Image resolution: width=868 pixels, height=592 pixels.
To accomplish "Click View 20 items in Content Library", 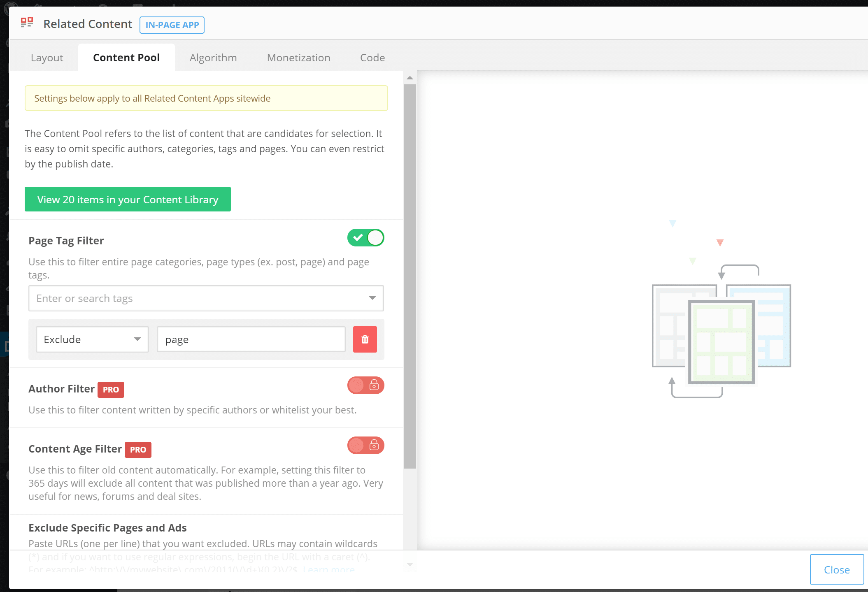I will [x=127, y=199].
